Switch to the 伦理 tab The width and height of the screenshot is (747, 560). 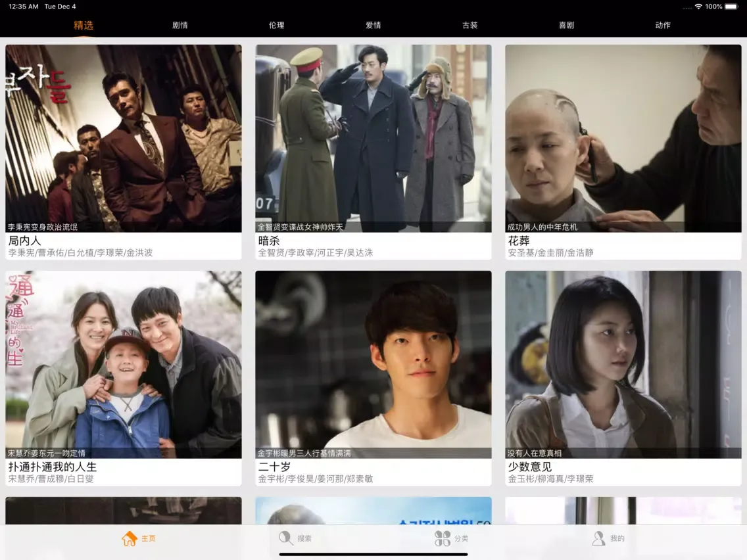276,25
